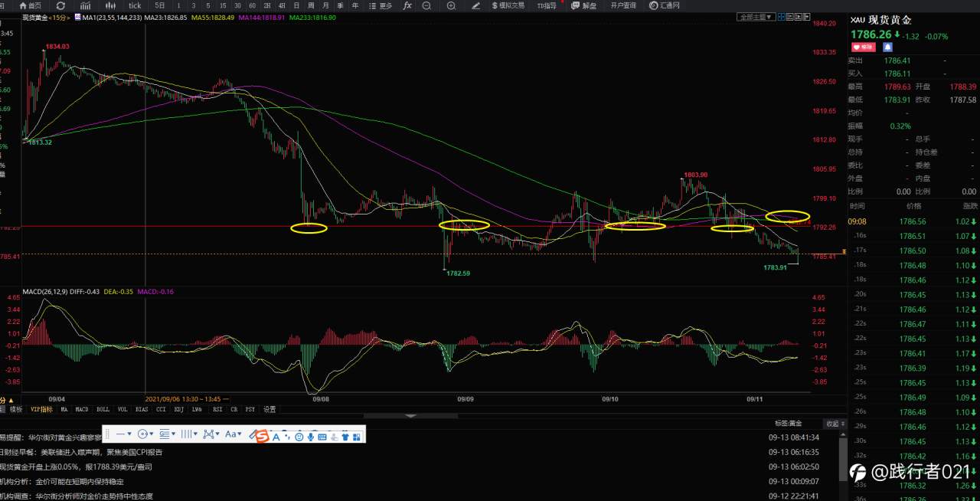Viewport: 980px width, 501px height.
Task: Zoom out the chart with the minus magnifier
Action: click(426, 5)
